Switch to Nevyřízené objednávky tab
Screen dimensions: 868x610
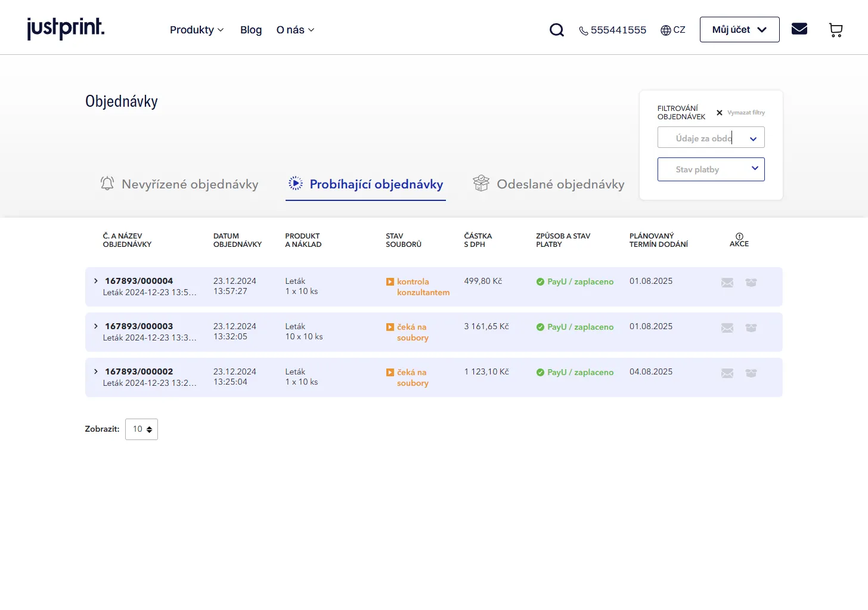(179, 184)
